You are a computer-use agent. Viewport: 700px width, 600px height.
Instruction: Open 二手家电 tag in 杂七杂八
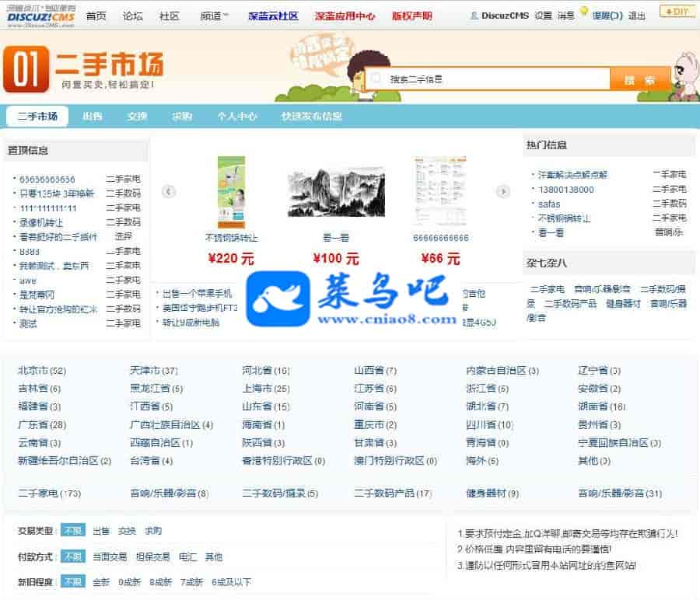pos(547,289)
